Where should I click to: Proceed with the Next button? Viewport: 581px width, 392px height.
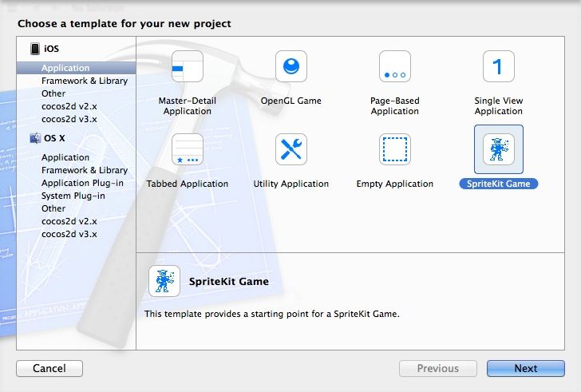click(526, 368)
